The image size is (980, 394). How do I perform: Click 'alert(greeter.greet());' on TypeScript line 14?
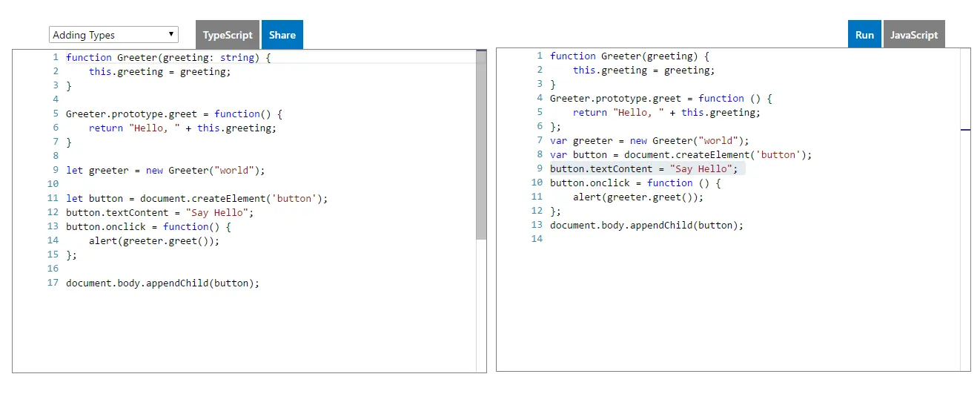154,240
